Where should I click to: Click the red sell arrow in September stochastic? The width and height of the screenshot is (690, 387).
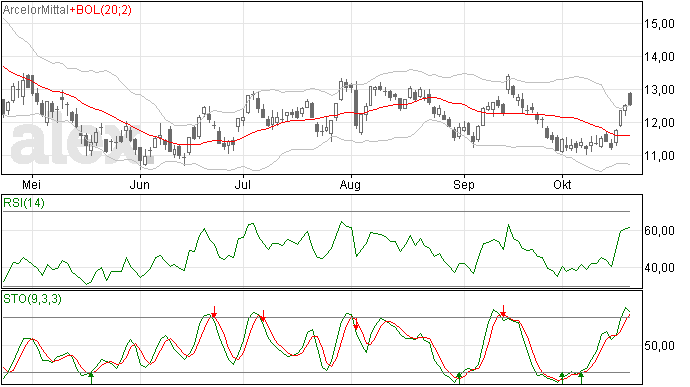pyautogui.click(x=503, y=311)
